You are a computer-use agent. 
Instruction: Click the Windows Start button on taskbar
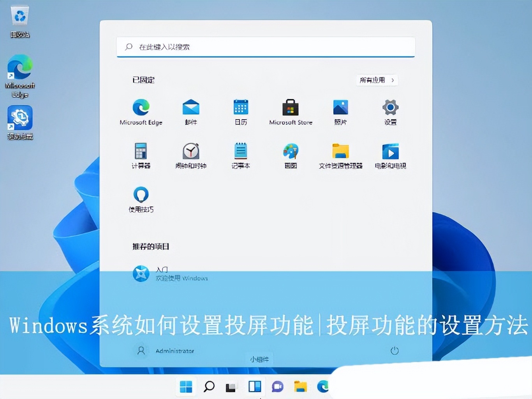[186, 387]
